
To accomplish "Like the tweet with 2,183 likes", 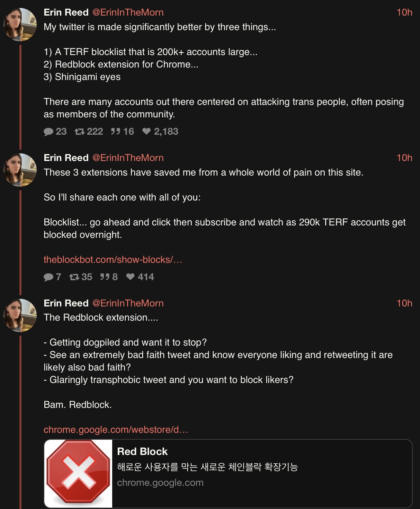I will coord(146,132).
